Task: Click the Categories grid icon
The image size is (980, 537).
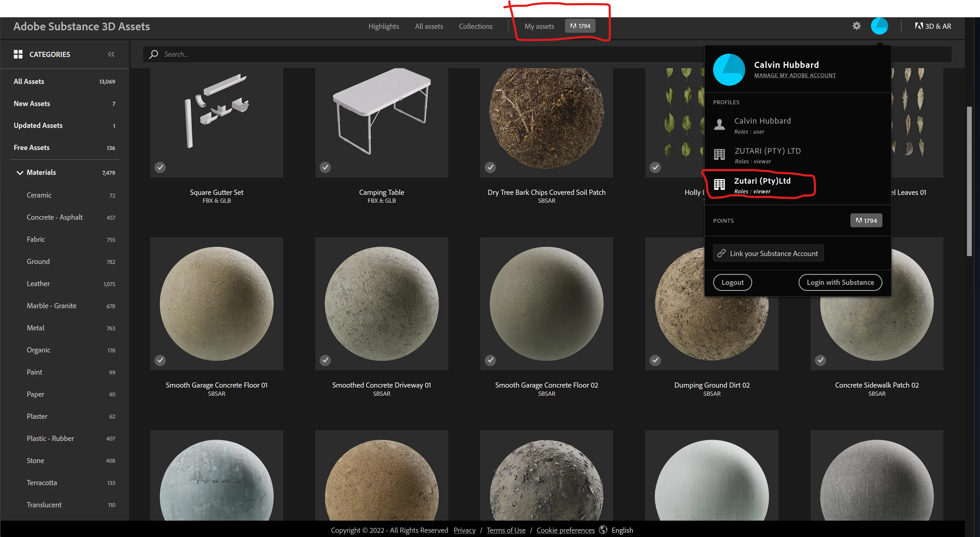Action: point(18,54)
